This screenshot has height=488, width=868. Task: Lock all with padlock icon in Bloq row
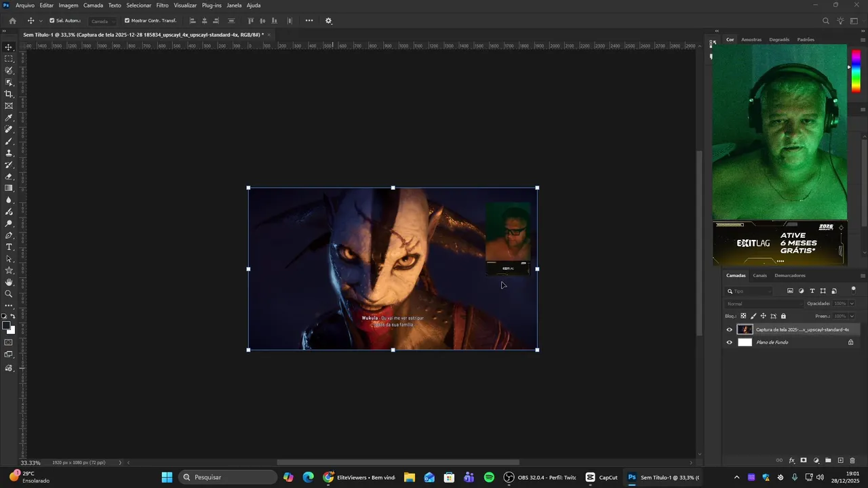click(783, 316)
